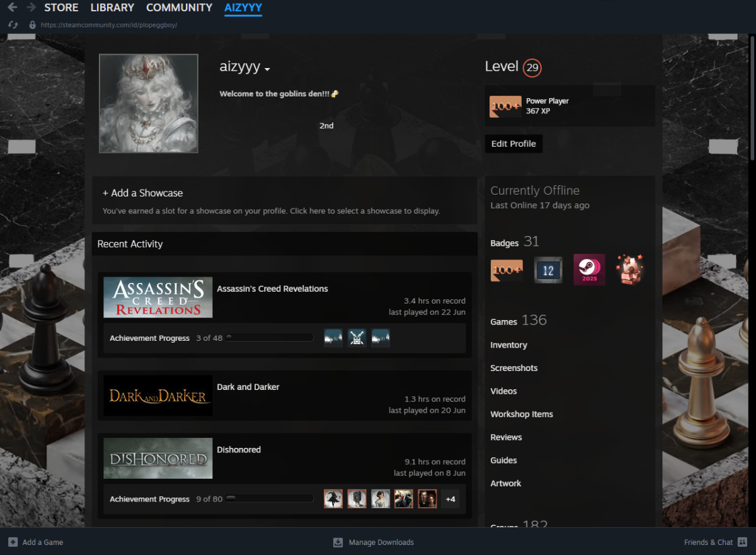This screenshot has width=756, height=555.
Task: Click the Add a Game plus icon
Action: pos(13,542)
